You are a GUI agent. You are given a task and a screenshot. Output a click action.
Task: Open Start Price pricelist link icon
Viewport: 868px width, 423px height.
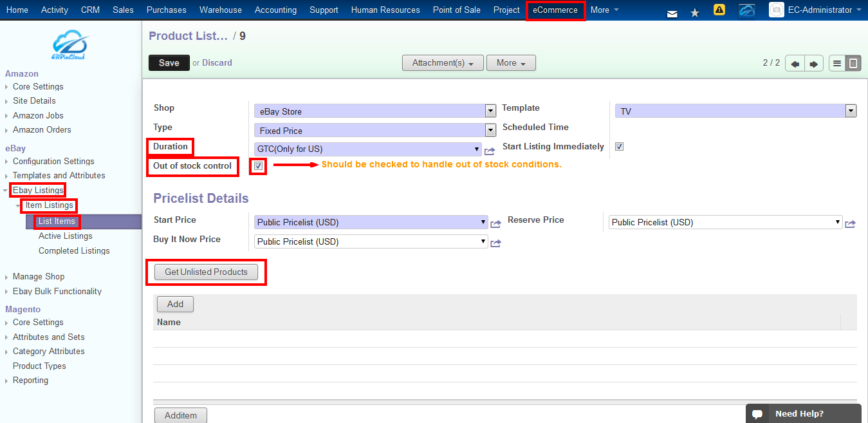point(495,224)
